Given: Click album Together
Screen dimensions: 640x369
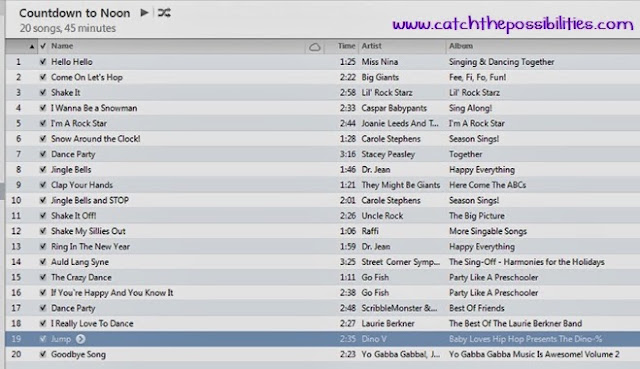Looking at the screenshot, I should point(466,154).
